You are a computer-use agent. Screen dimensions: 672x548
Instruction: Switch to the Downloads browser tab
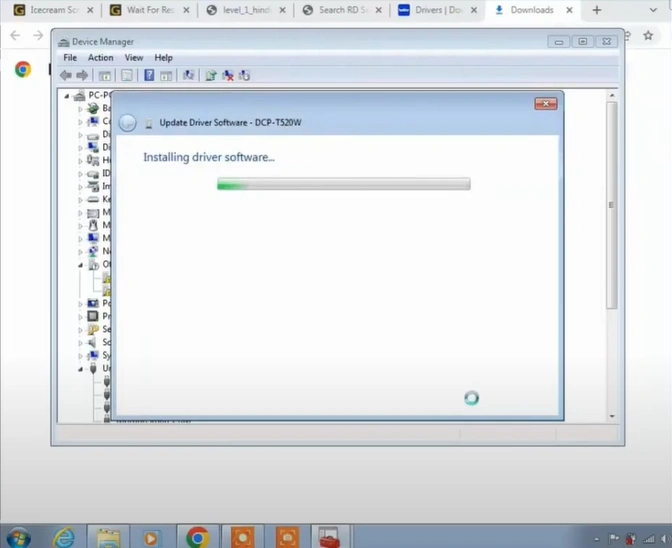point(531,11)
